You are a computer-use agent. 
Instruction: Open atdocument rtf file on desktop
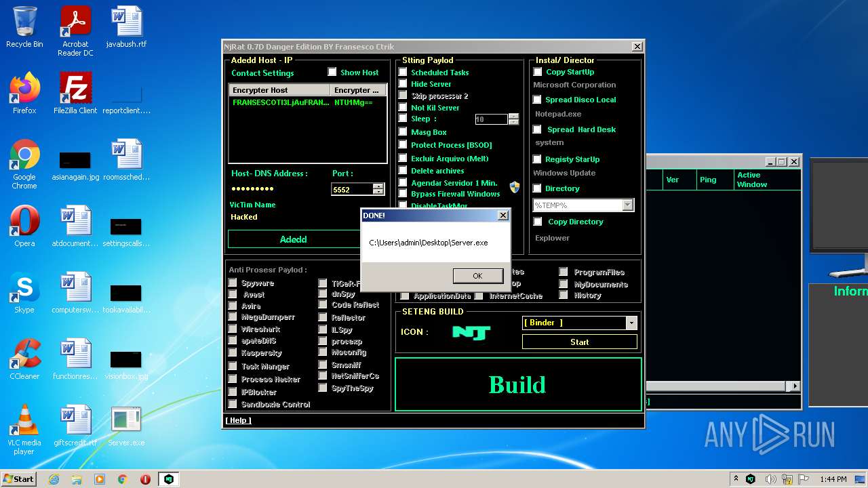point(75,226)
